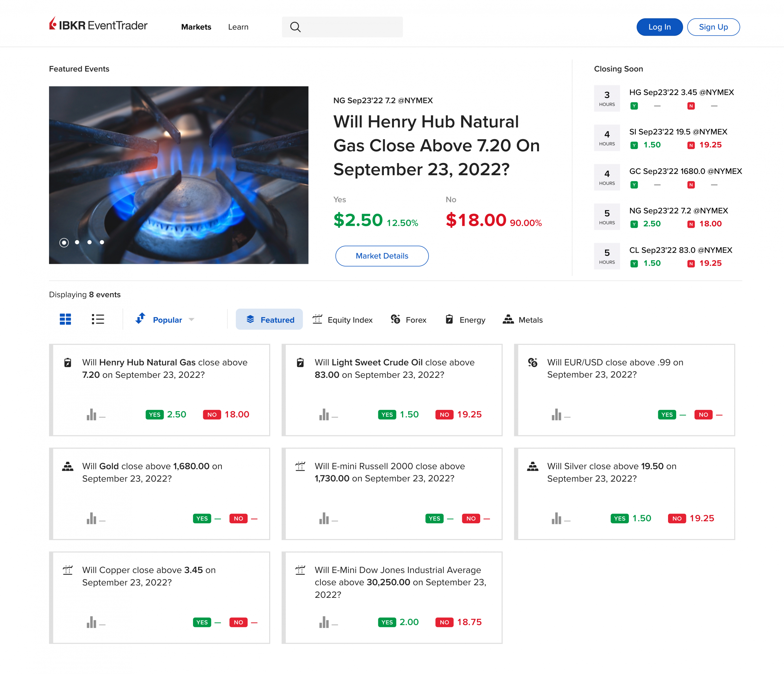Click the $2.50 Yes price in featured event
The width and height of the screenshot is (784, 674).
click(x=358, y=220)
